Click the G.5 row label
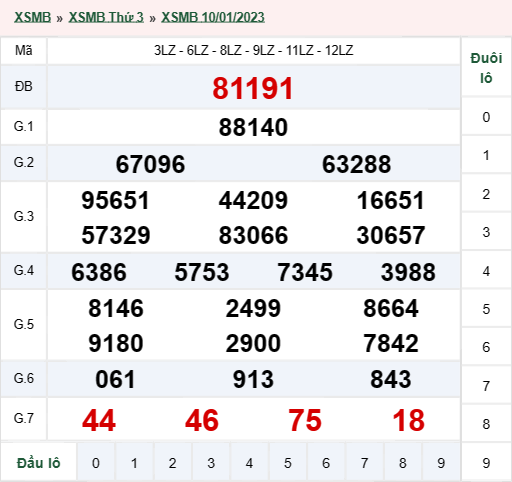Screen dimensions: 512x482 coord(24,324)
